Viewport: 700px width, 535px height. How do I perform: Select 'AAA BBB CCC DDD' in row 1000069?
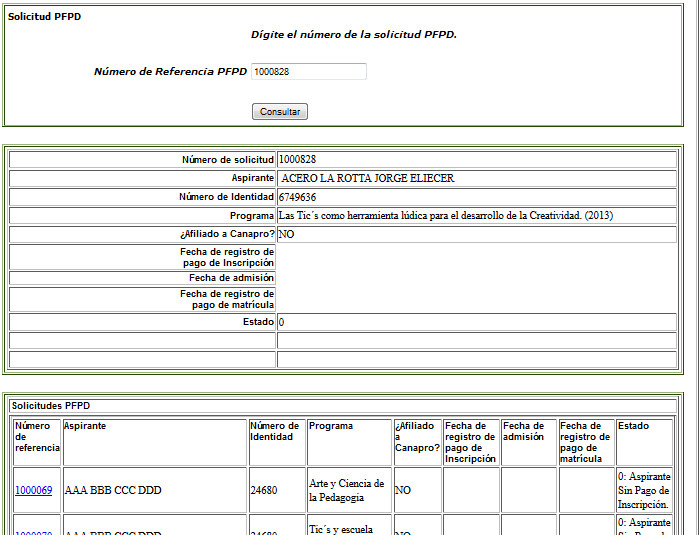(113, 490)
